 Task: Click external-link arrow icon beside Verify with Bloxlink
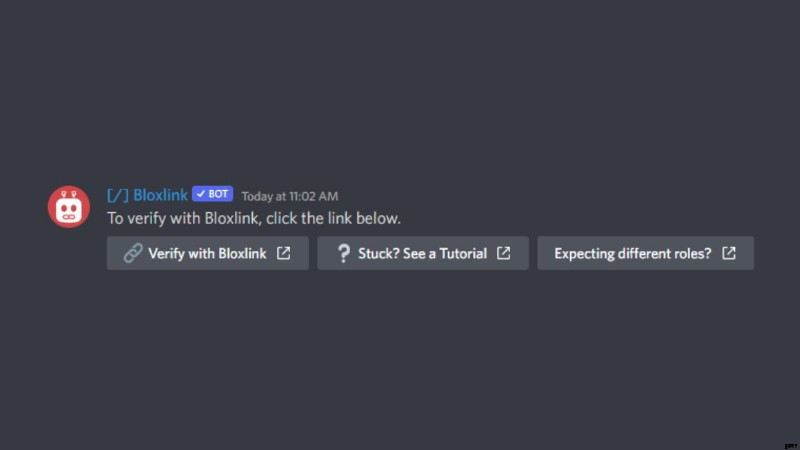[x=284, y=253]
